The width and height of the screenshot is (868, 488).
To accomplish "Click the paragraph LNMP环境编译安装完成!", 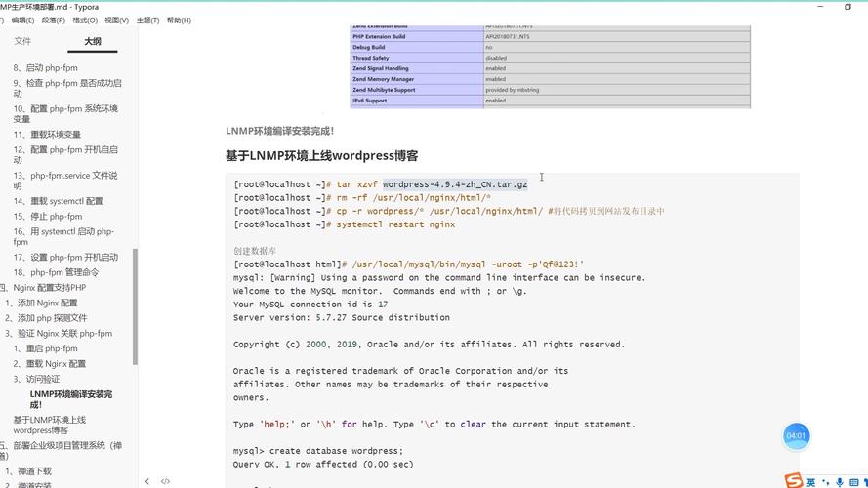I will click(279, 131).
